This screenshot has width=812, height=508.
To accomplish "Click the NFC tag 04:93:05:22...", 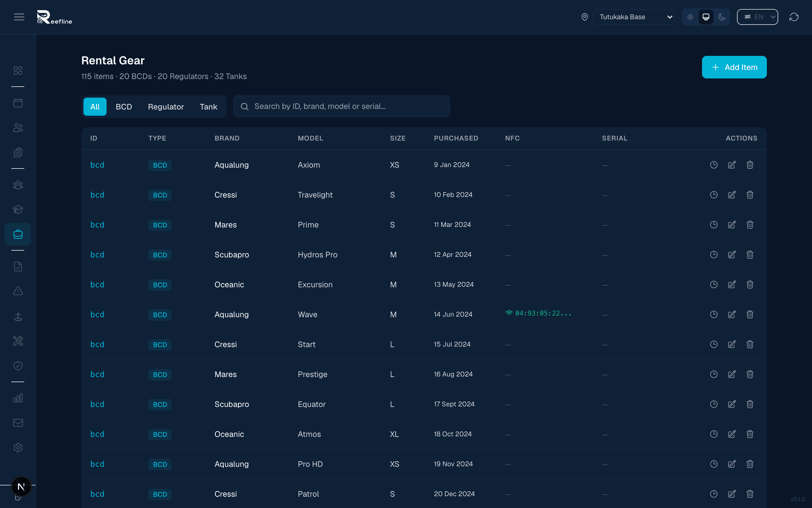I will [x=538, y=313].
